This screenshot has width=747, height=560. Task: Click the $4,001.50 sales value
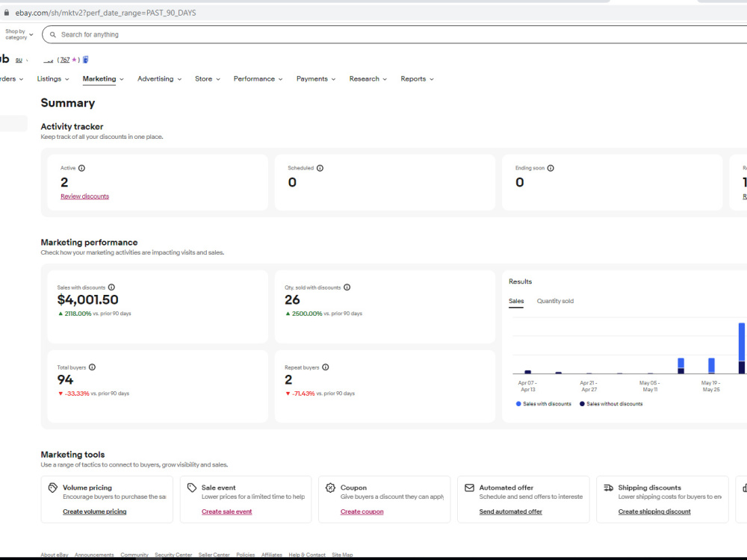87,299
